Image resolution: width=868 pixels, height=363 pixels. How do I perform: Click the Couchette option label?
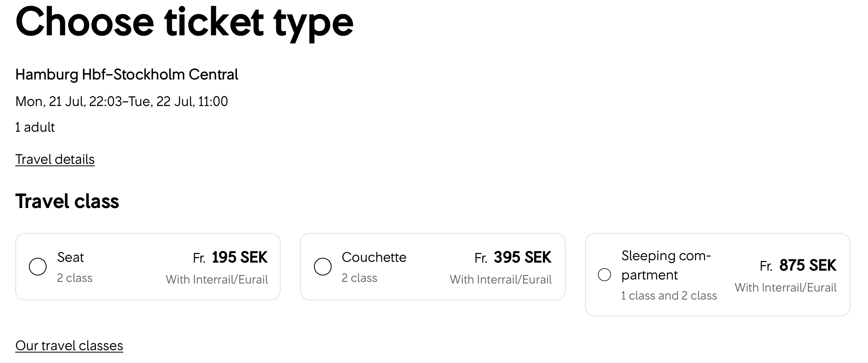coord(374,257)
